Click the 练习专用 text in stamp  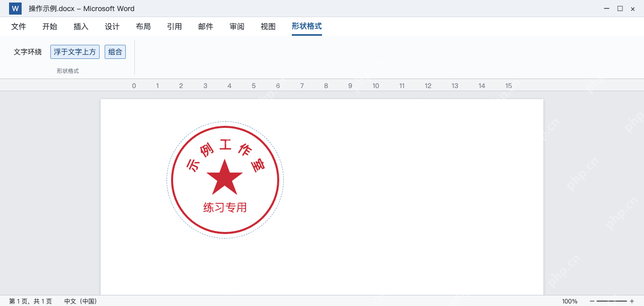pyautogui.click(x=225, y=207)
